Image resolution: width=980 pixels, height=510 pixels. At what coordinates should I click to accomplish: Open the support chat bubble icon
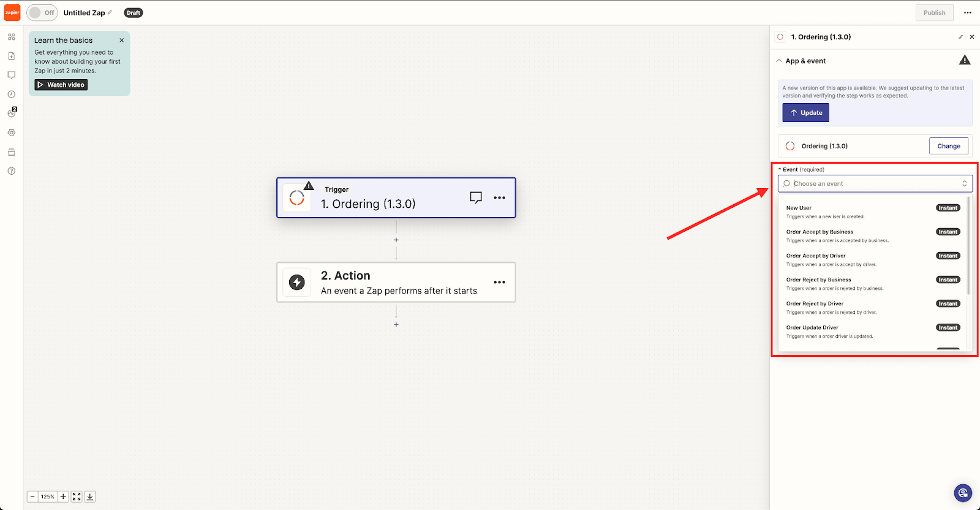[x=963, y=493]
